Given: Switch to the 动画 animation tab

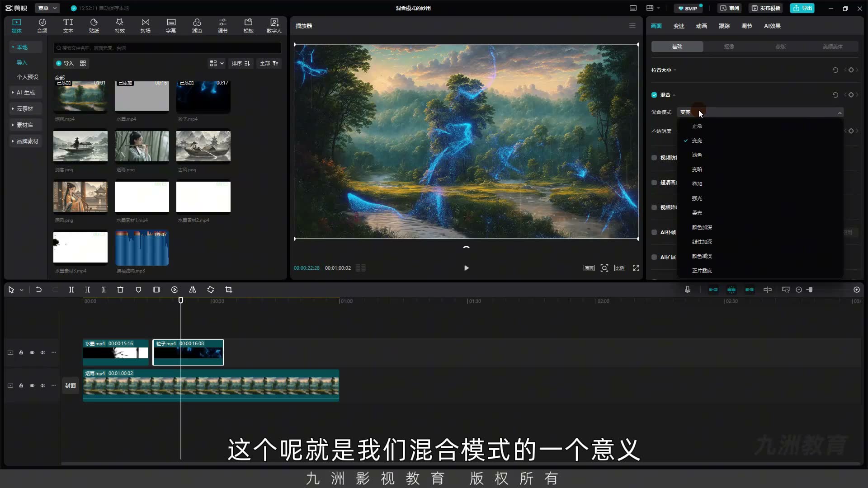Looking at the screenshot, I should pos(702,26).
